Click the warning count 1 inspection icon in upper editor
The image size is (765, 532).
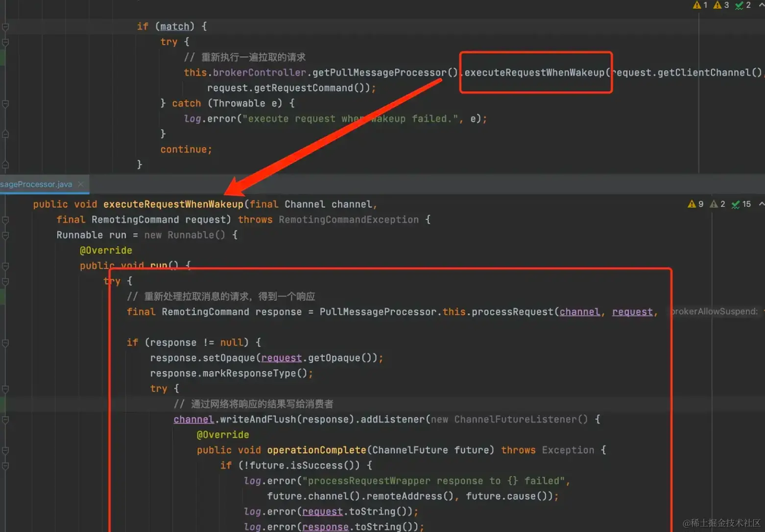tap(700, 5)
